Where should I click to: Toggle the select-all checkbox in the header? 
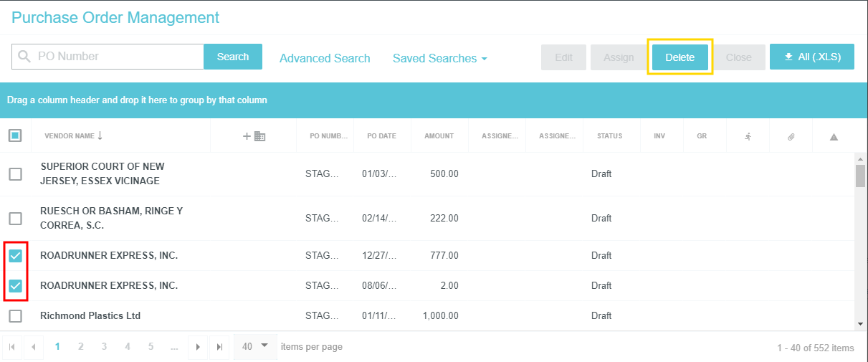coord(15,135)
